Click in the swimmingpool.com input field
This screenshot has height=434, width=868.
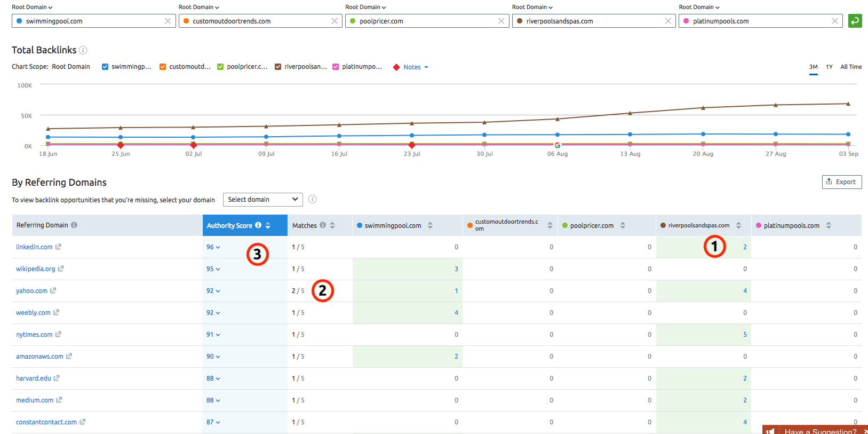pyautogui.click(x=93, y=21)
